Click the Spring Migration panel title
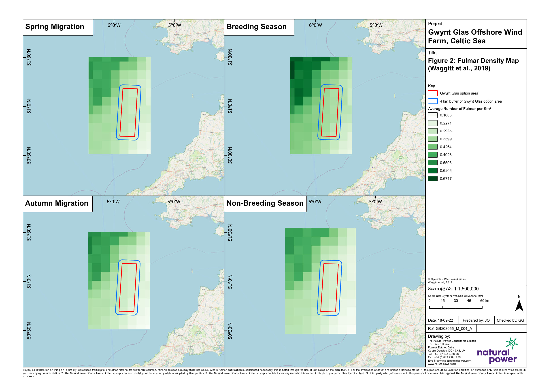Viewport: 555px width, 392px height. point(55,27)
